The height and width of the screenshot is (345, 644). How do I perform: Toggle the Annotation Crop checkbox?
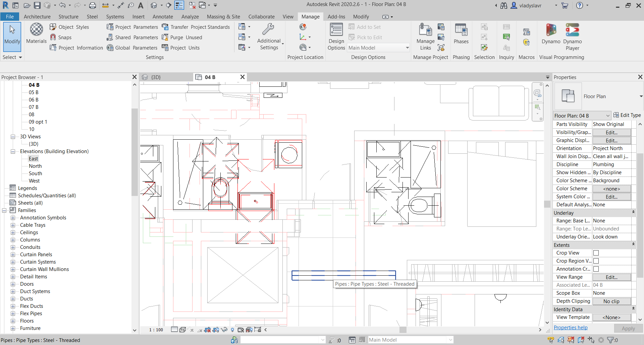pyautogui.click(x=596, y=269)
